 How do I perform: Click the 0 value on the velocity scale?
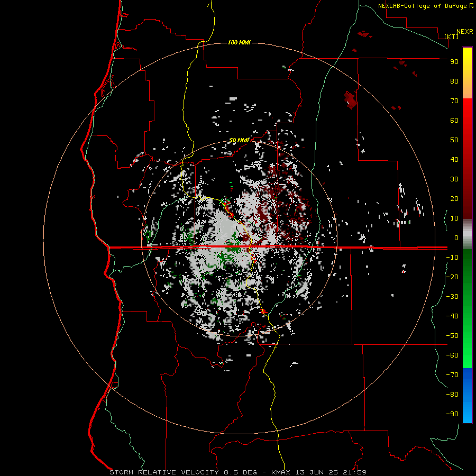456,238
